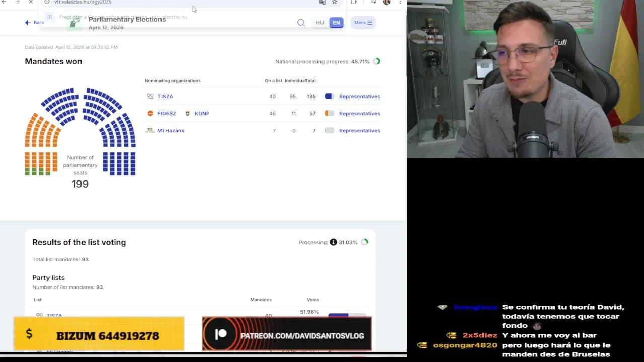Click the translate page icon
Viewport: 644px width, 362px height.
pos(323,2)
